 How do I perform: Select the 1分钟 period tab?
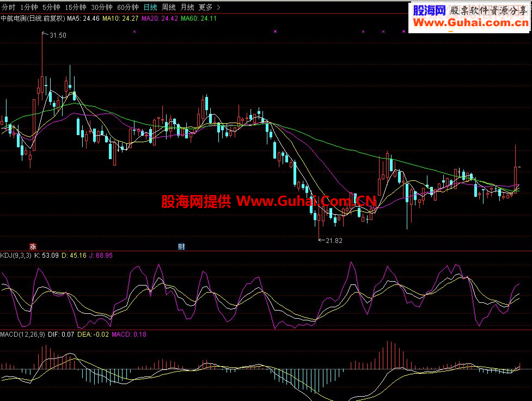[x=29, y=7]
